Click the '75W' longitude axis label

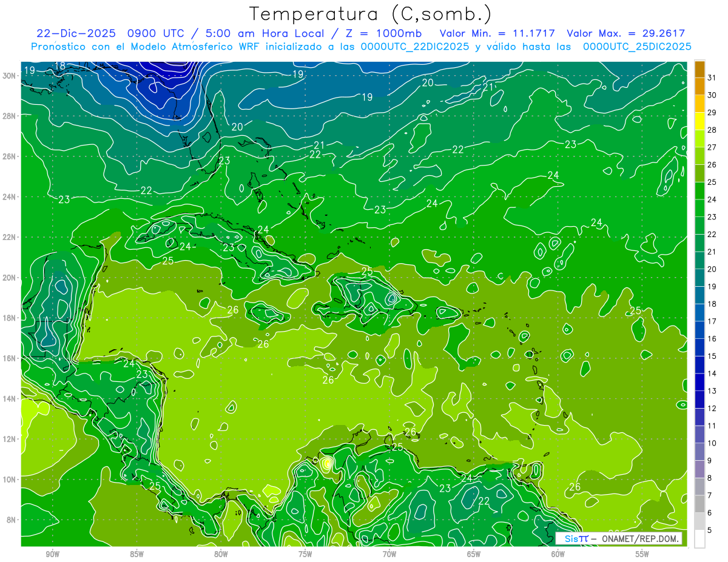click(305, 554)
